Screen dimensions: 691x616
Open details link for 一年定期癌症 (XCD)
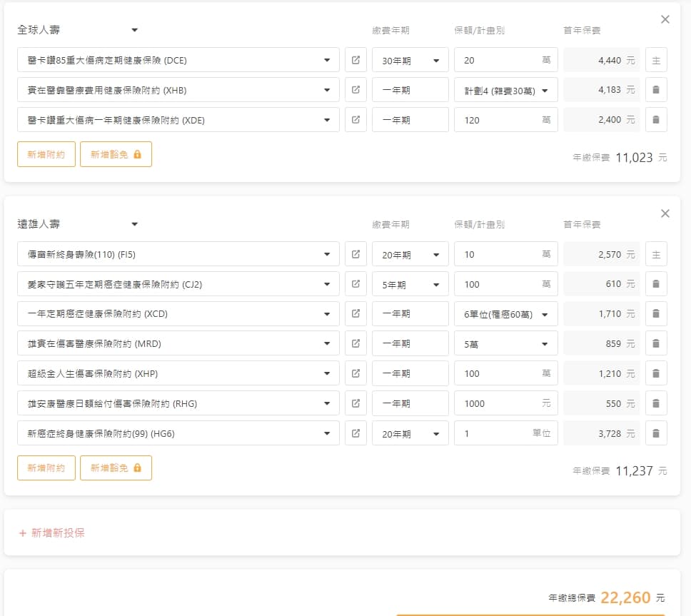tap(355, 314)
